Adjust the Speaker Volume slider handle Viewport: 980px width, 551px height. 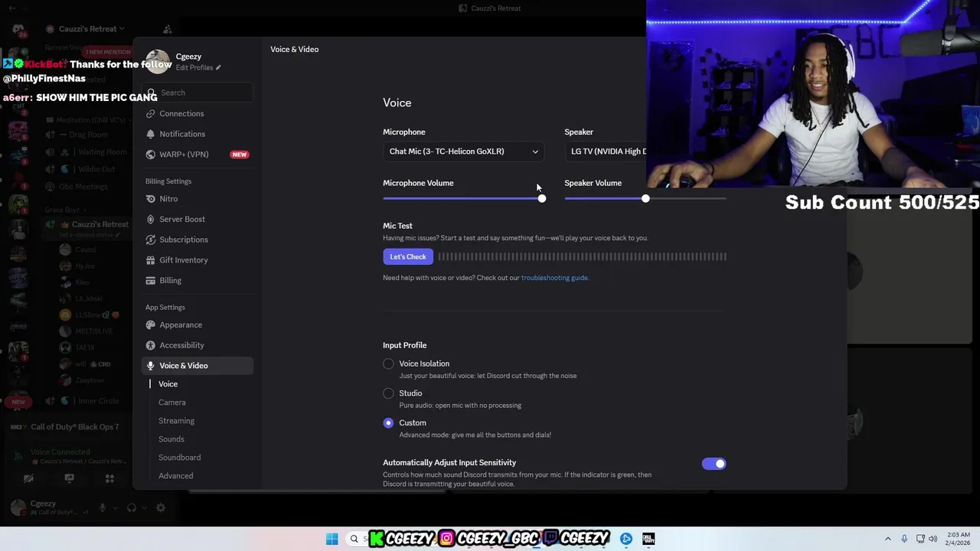645,198
